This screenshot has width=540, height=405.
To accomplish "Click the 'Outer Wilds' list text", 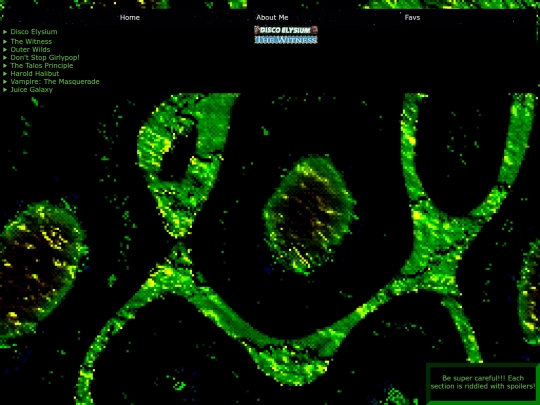I will point(30,50).
